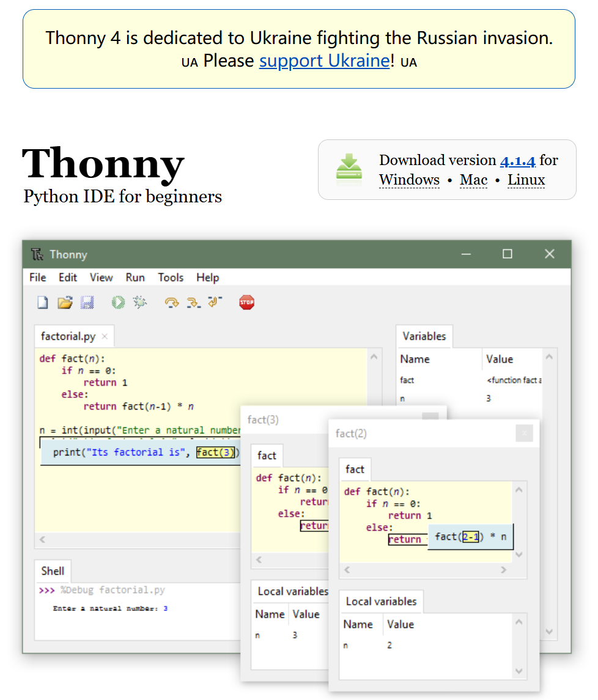Click fact(2) code scroll left arrow
Viewport: 598px width, 700px height.
point(347,570)
